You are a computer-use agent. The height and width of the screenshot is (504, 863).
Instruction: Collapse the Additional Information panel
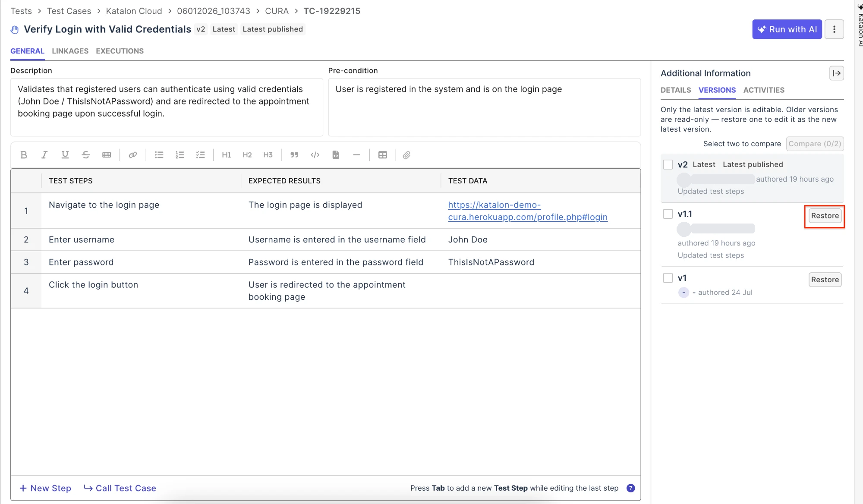click(x=837, y=73)
